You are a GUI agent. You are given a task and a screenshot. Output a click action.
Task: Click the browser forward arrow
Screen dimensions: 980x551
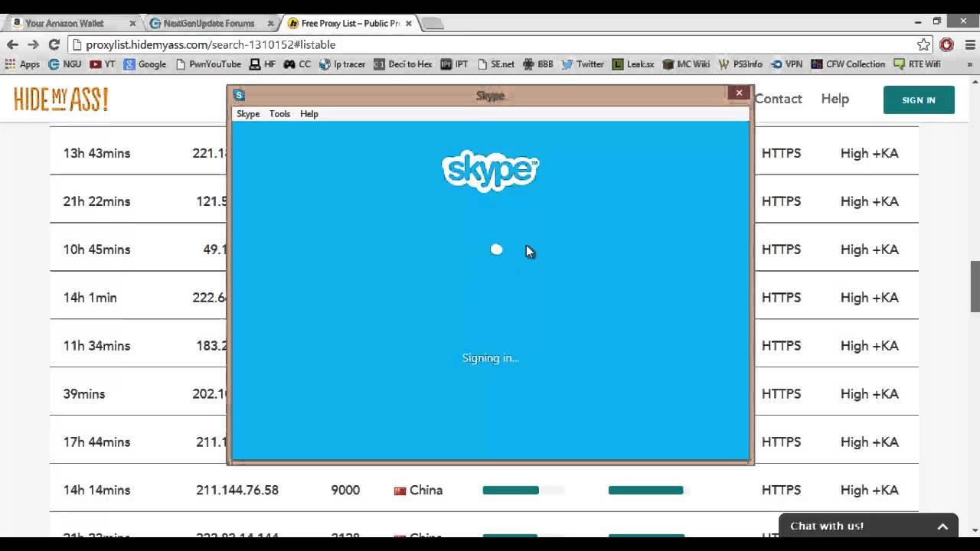pyautogui.click(x=33, y=44)
